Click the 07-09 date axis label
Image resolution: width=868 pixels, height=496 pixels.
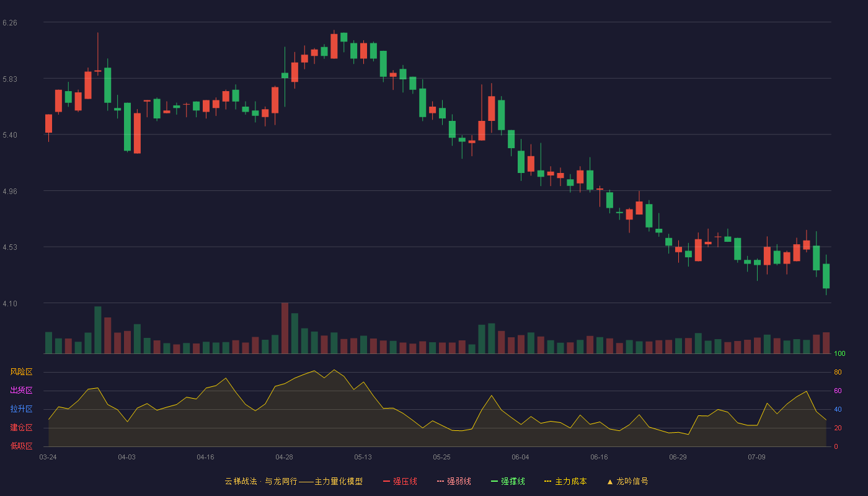pos(757,457)
